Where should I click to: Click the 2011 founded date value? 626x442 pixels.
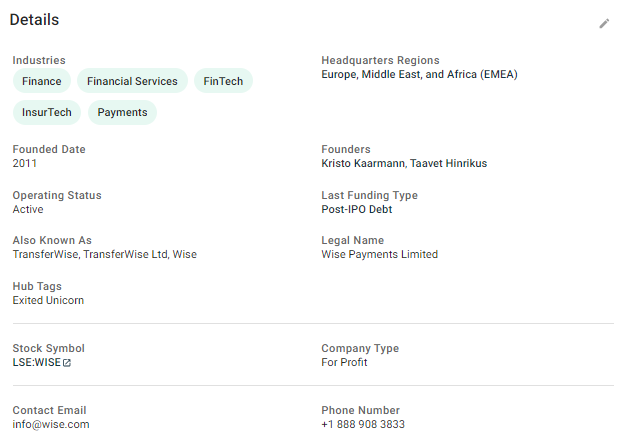pos(25,163)
